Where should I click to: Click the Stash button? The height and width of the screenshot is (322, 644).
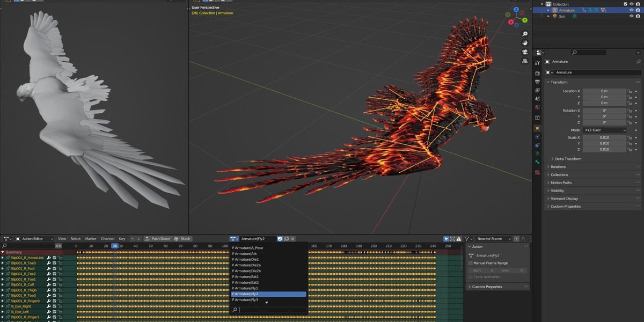click(x=182, y=239)
